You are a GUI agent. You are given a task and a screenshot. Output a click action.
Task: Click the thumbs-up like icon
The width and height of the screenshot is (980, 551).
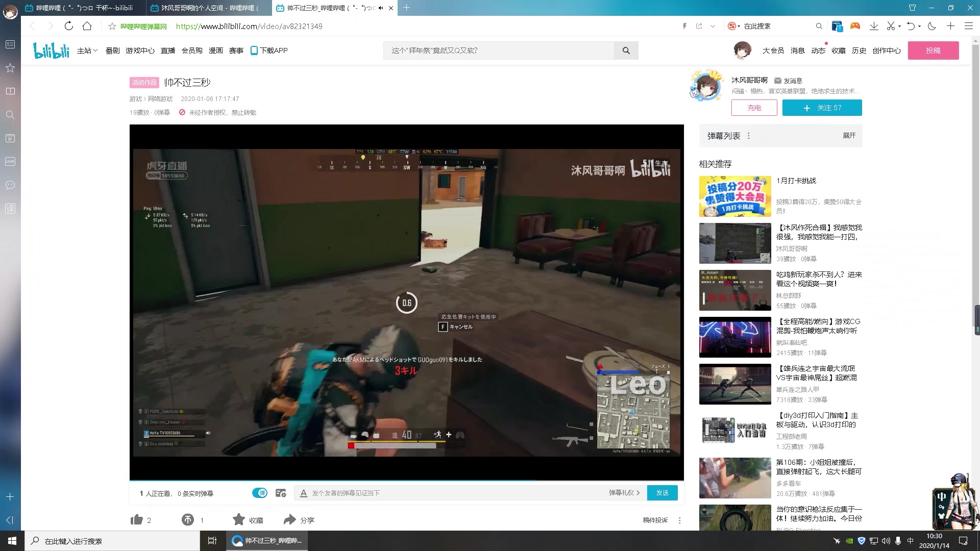coord(137,520)
